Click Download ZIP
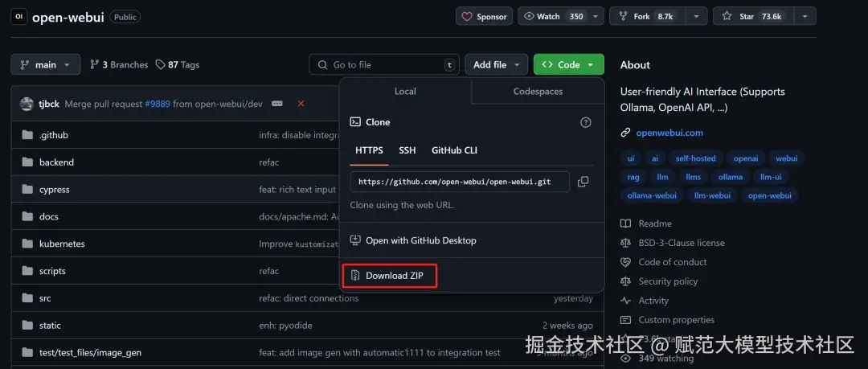The width and height of the screenshot is (868, 369). [x=391, y=276]
